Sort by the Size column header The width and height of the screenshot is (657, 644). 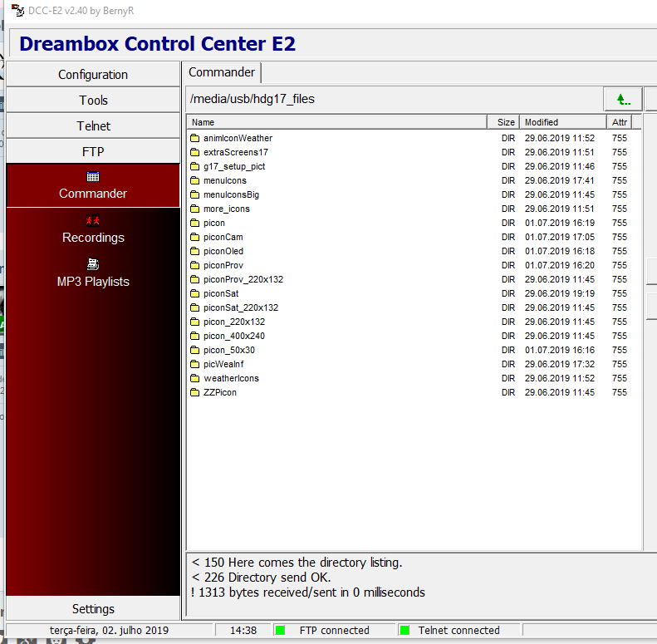pos(503,122)
